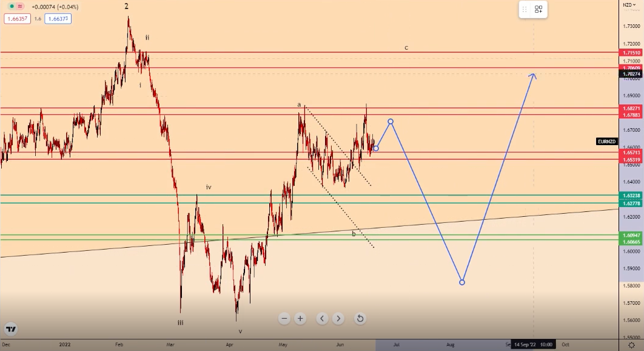Select the EURNZD symbol price label
This screenshot has width=644, height=351.
[606, 141]
